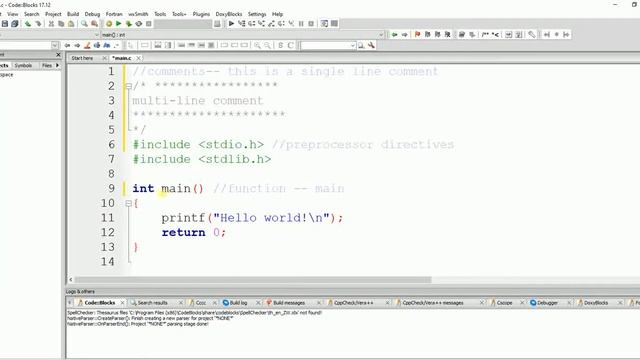Click the Save all files icon
The image size is (640, 360).
(15, 24)
